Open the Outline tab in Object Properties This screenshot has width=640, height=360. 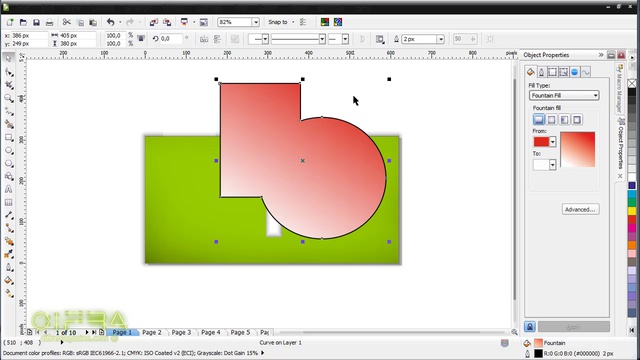(x=542, y=72)
